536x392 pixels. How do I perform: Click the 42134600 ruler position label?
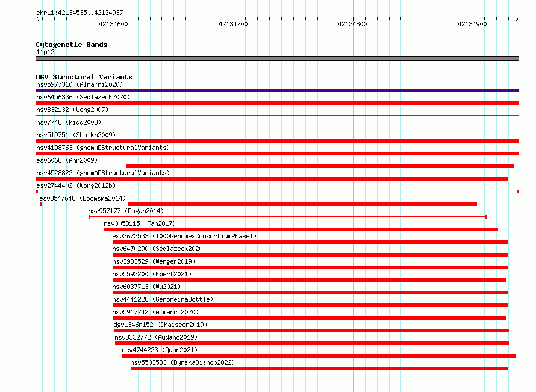pyautogui.click(x=113, y=24)
